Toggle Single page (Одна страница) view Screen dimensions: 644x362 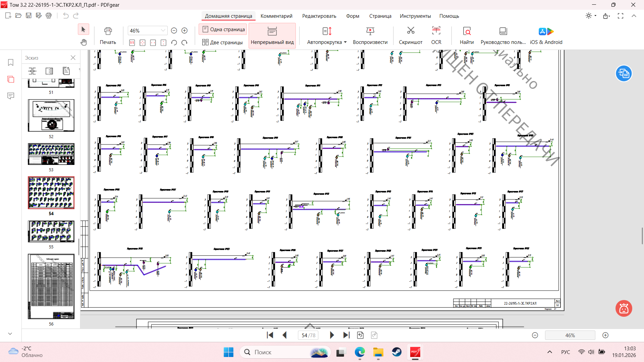coord(223,29)
